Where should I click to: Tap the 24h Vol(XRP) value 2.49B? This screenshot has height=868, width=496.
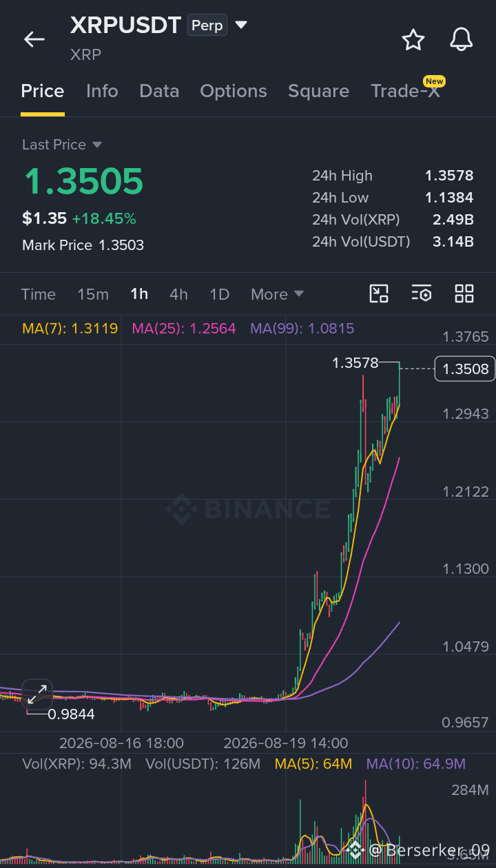pos(453,220)
